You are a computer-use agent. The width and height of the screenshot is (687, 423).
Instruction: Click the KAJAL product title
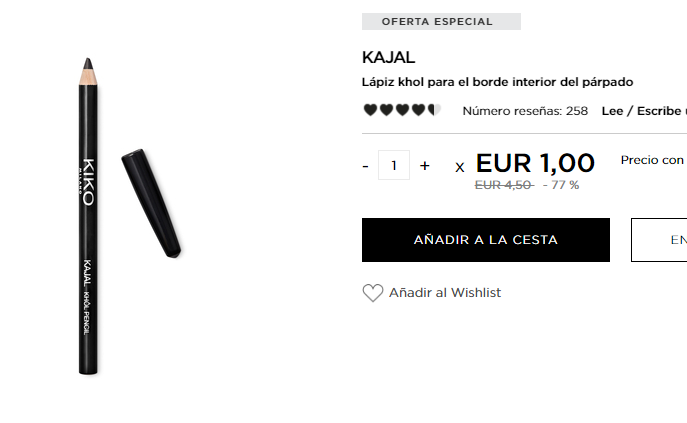[388, 57]
